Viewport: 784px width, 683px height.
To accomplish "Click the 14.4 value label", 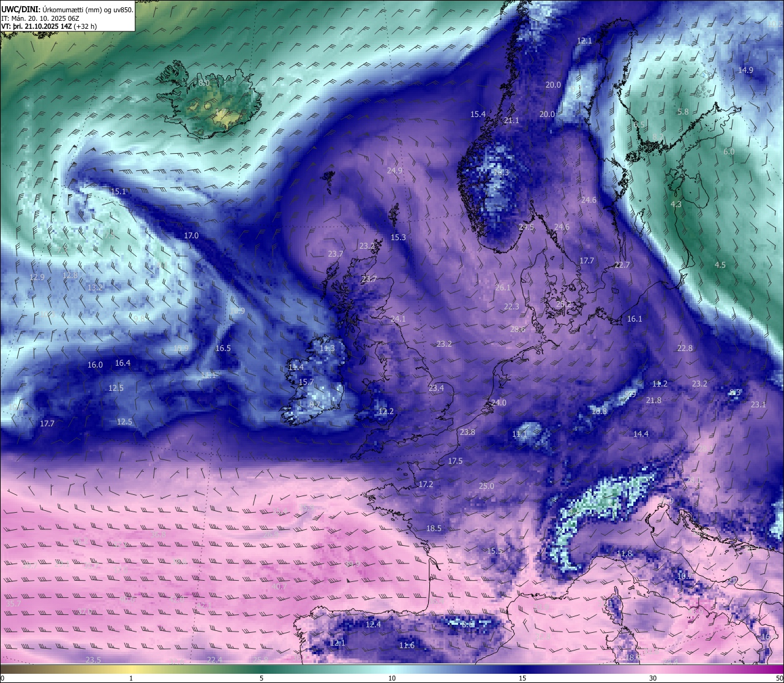I will (641, 434).
